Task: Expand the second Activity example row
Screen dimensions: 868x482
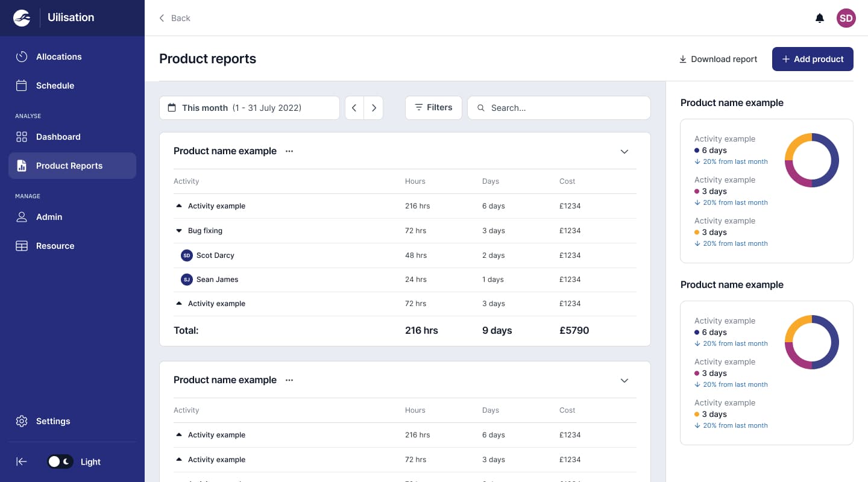Action: [x=178, y=303]
